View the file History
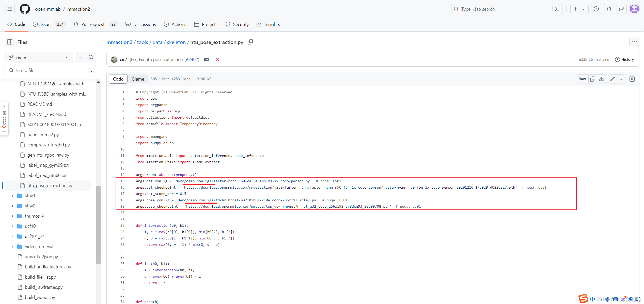Image resolution: width=644 pixels, height=304 pixels. pos(624,59)
